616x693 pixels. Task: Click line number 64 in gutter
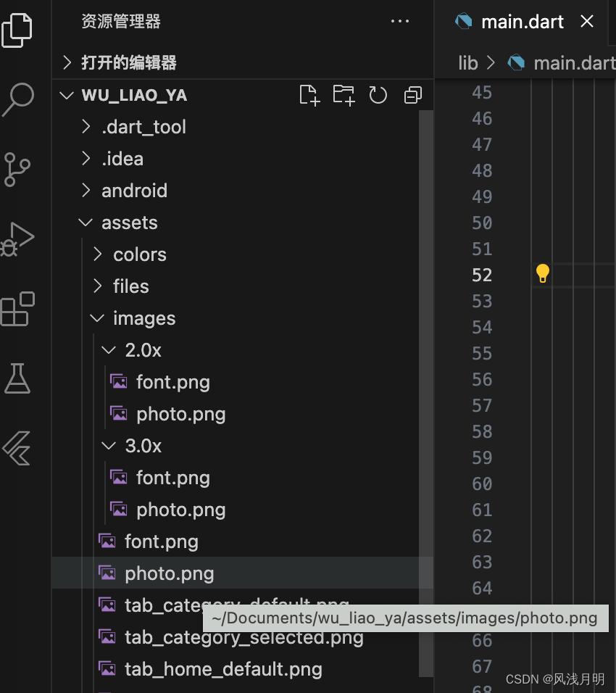[x=482, y=588]
